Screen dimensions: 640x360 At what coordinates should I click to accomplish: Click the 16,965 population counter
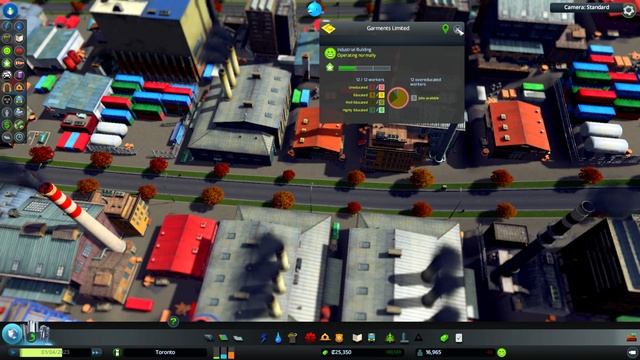433,352
